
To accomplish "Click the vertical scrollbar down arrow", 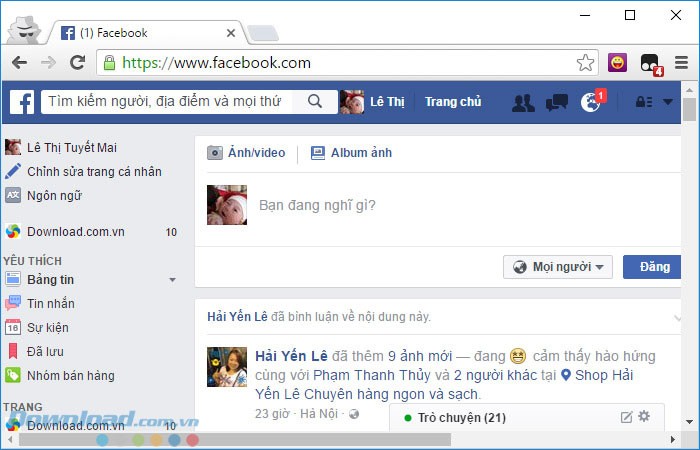I will pos(689,422).
